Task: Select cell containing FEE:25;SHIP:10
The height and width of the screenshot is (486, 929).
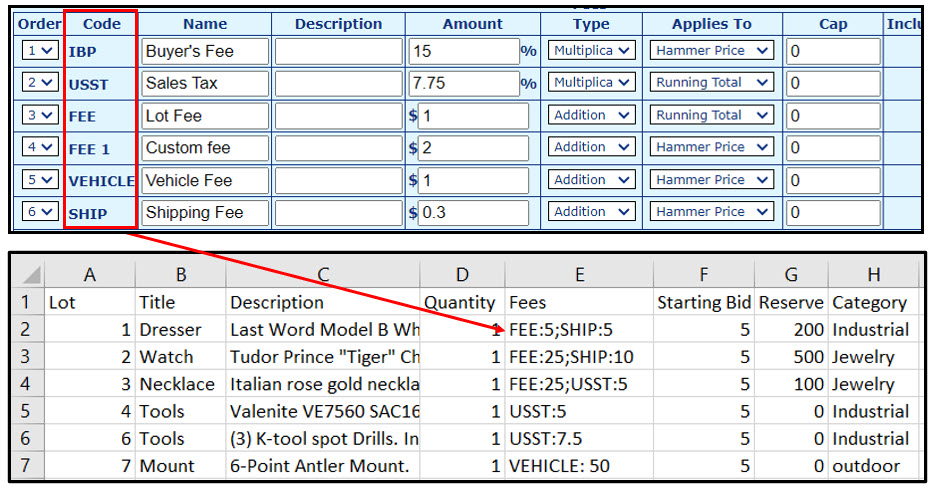Action: click(579, 356)
